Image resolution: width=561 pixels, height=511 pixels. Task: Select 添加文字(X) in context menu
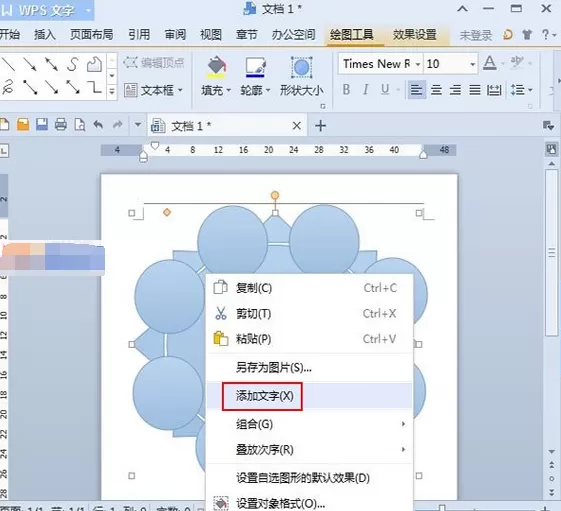[310, 396]
